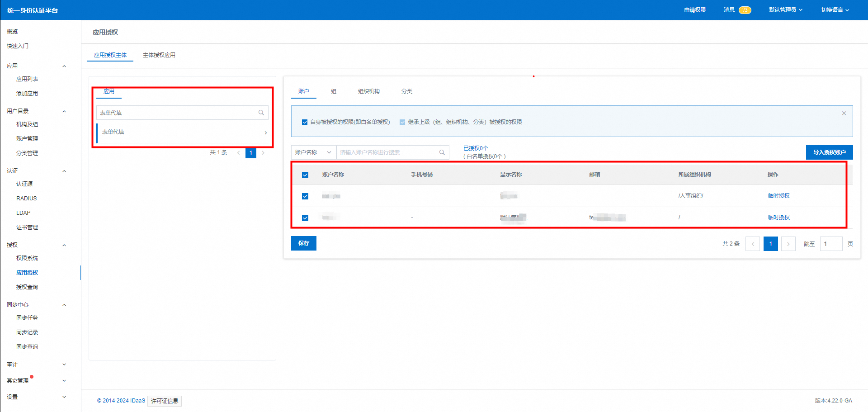
Task: Click the magnifier icon in account search field
Action: click(442, 152)
